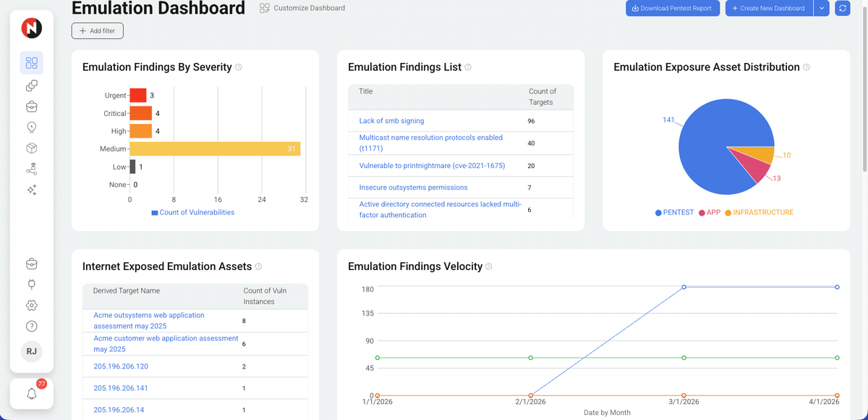
Task: Toggle Count of Vulnerabilities legend item
Action: click(x=192, y=212)
